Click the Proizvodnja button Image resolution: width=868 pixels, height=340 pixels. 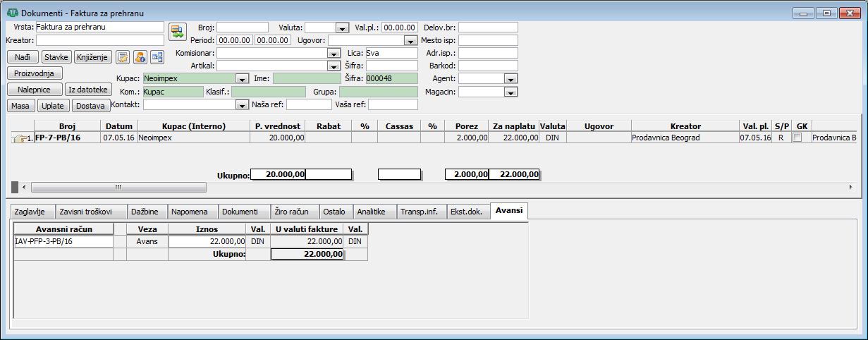(x=35, y=73)
